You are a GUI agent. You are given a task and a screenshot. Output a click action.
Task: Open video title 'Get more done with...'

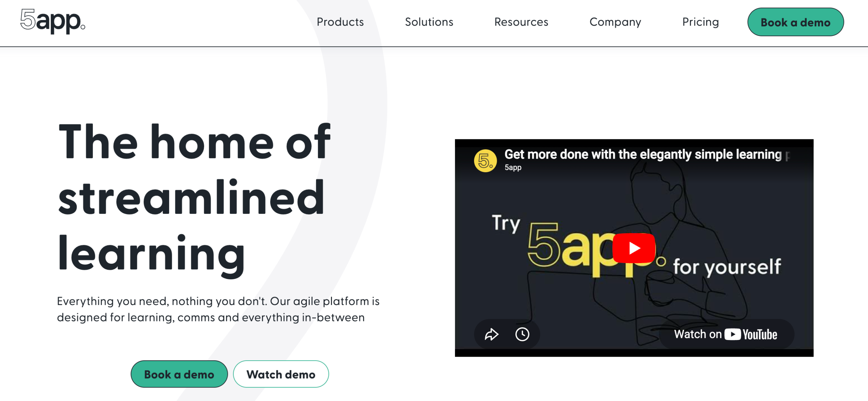click(647, 155)
